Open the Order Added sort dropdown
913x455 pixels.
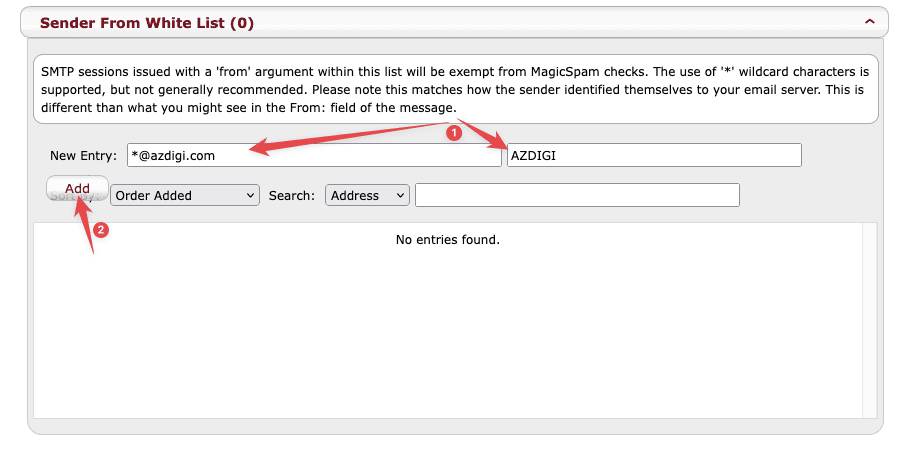pos(185,196)
